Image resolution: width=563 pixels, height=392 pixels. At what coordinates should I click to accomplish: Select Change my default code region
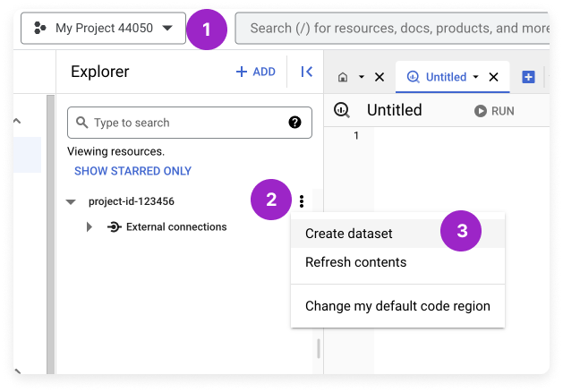(x=397, y=306)
